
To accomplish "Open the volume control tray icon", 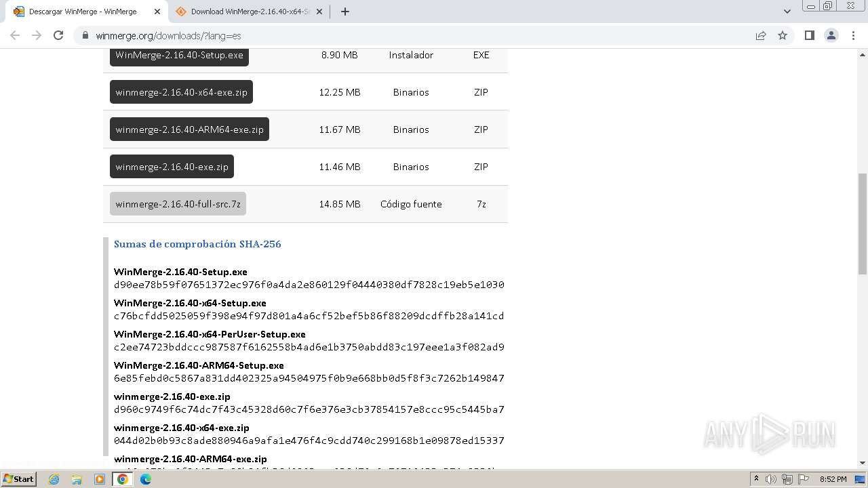I will coord(772,479).
